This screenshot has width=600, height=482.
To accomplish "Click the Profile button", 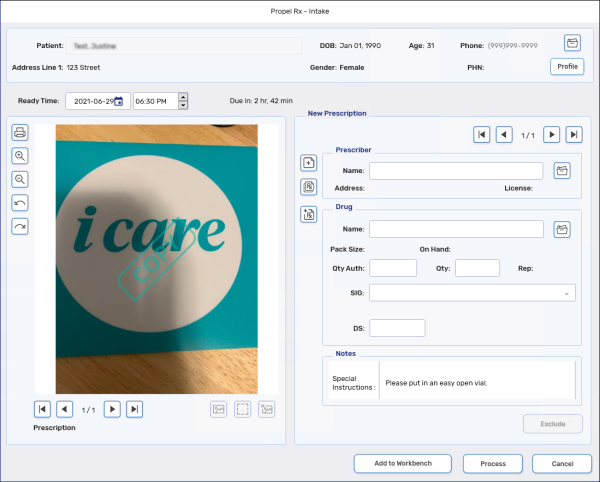I will coord(566,67).
